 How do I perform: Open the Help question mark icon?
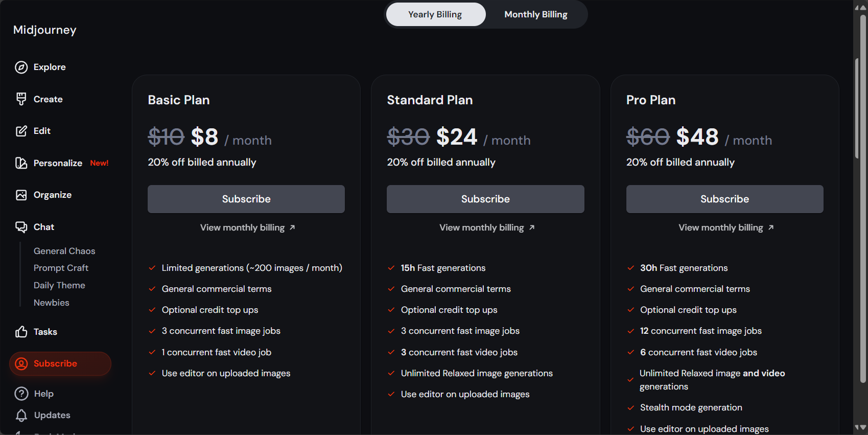21,394
